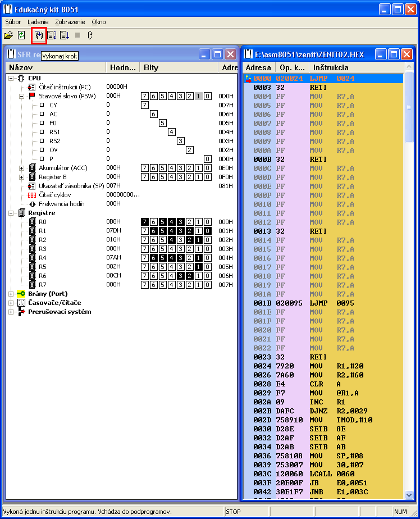Screen dimensions: 420x519
Task: Select the Čítač inštrukcií (PC) icon
Action: click(x=32, y=87)
